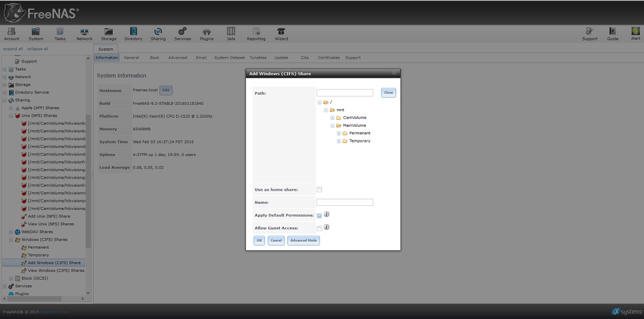Select the CamVolume folder in path tree

355,118
